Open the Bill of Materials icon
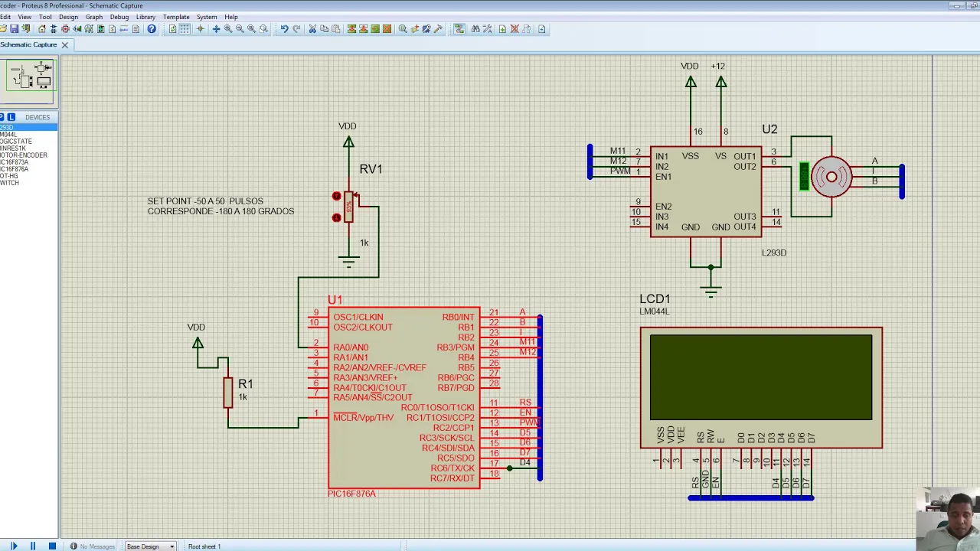The image size is (980, 551). 112,29
